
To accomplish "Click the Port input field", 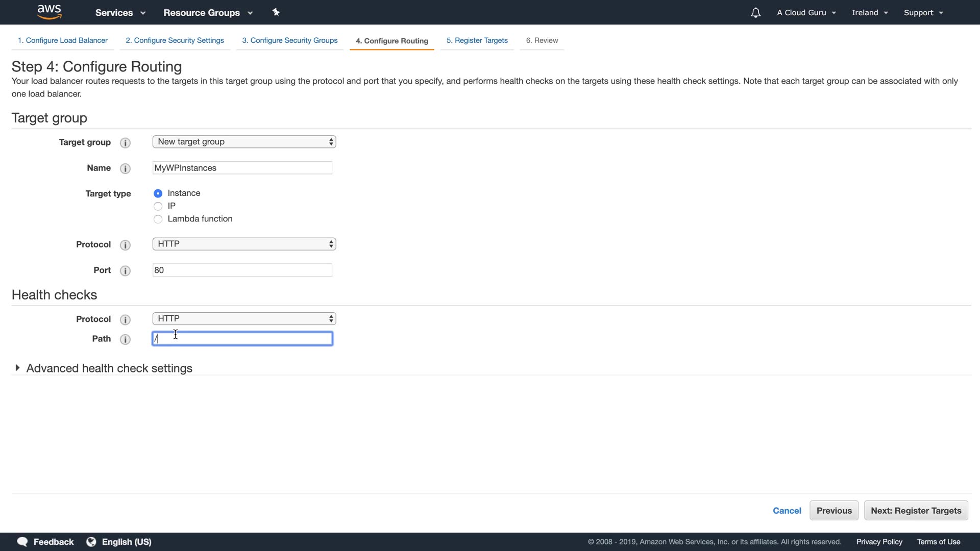I will [242, 270].
